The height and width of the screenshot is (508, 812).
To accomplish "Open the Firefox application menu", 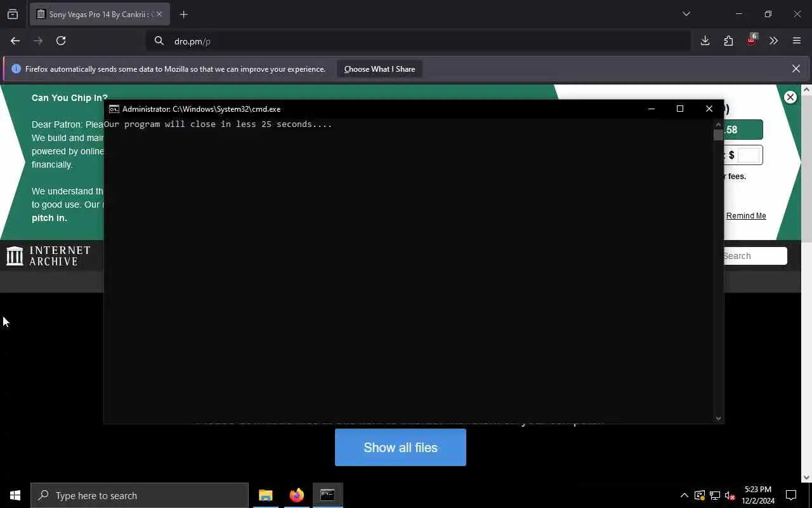I will (797, 41).
